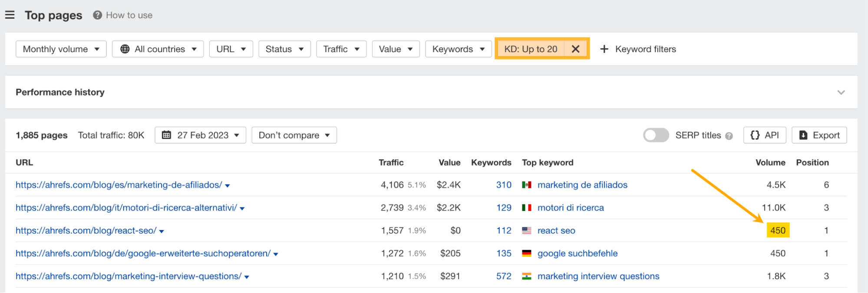The width and height of the screenshot is (868, 293).
Task: Expand the Performance history chevron
Action: tap(841, 92)
